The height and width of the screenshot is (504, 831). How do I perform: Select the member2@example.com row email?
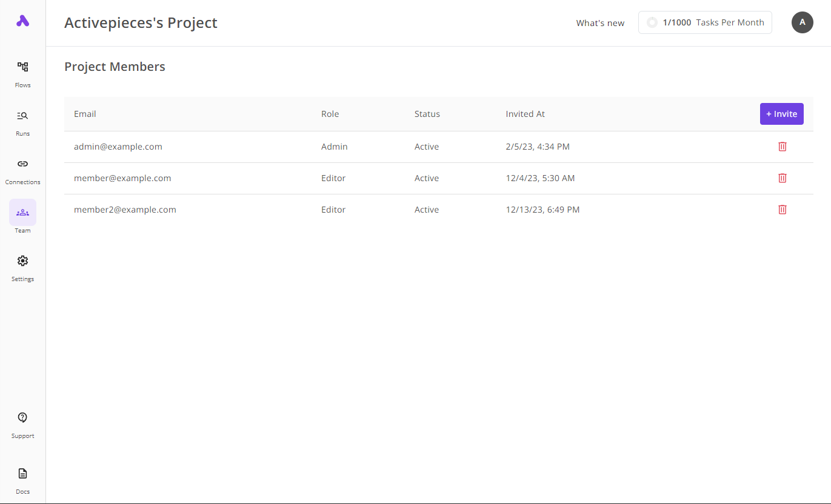click(x=125, y=210)
